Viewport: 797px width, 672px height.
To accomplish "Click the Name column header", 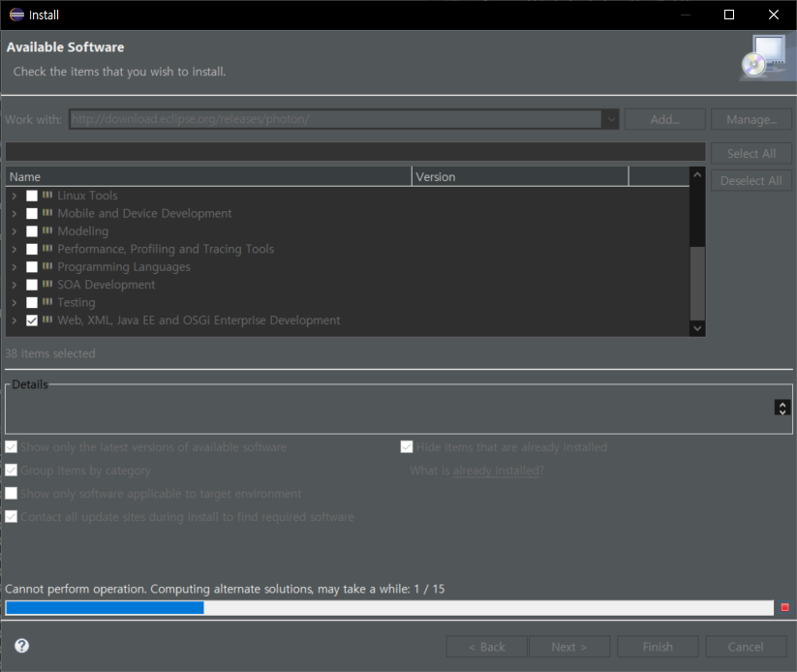I will point(208,176).
